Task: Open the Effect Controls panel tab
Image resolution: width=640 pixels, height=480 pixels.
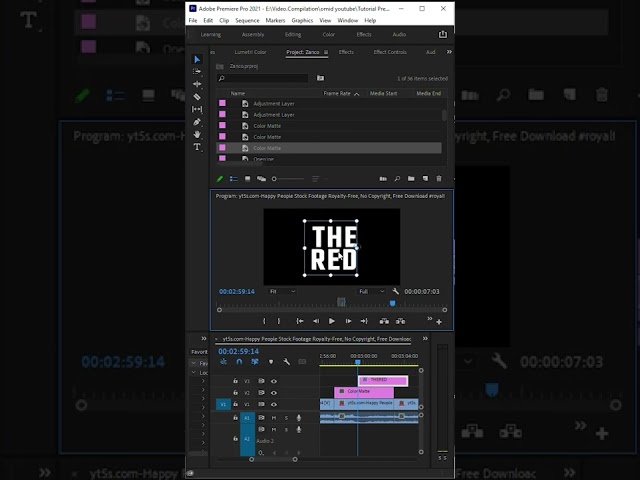Action: pos(390,52)
